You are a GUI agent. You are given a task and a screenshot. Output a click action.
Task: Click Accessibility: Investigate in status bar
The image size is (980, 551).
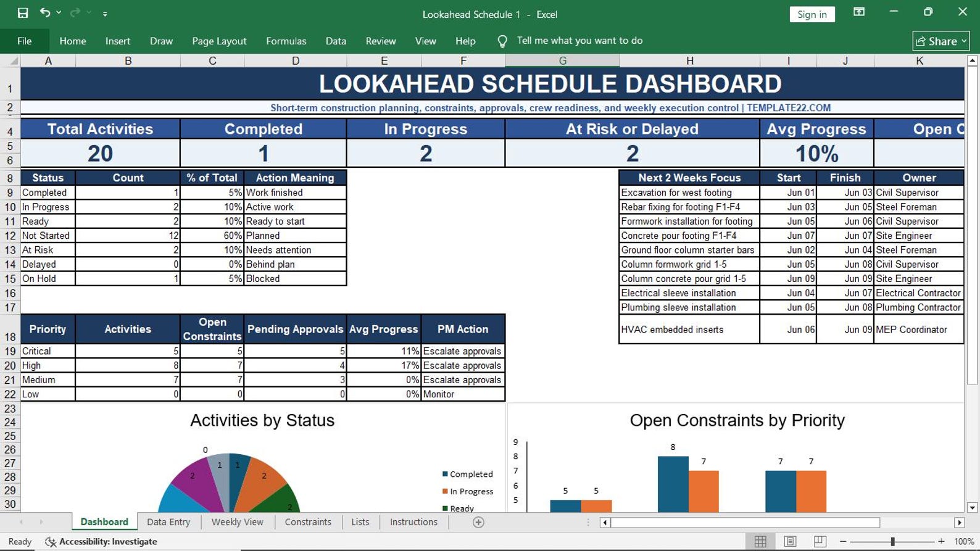point(102,542)
